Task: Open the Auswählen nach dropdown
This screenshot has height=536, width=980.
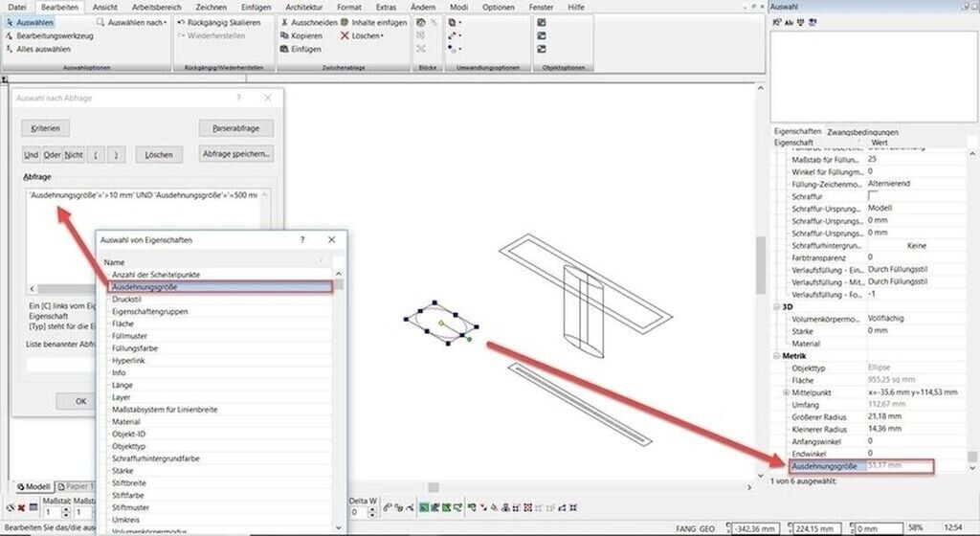Action: [135, 22]
